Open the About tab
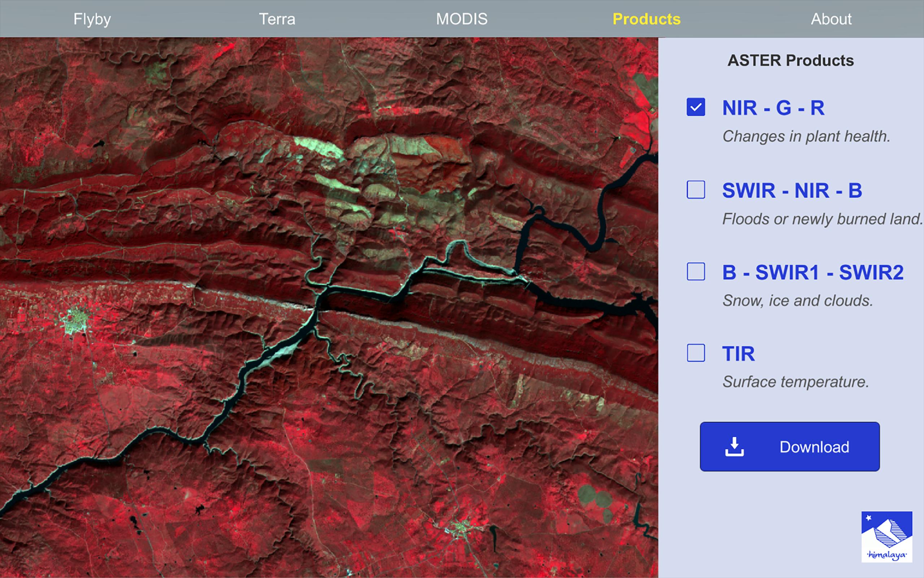Viewport: 924px width, 578px height. pyautogui.click(x=831, y=19)
